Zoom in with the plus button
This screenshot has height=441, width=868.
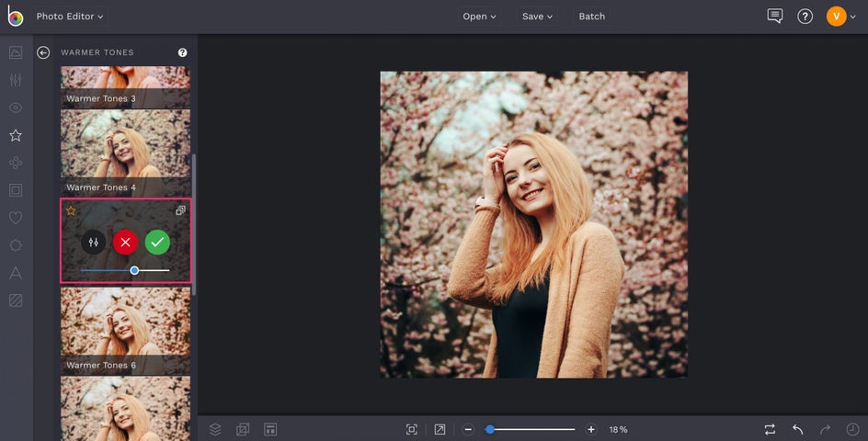[591, 429]
